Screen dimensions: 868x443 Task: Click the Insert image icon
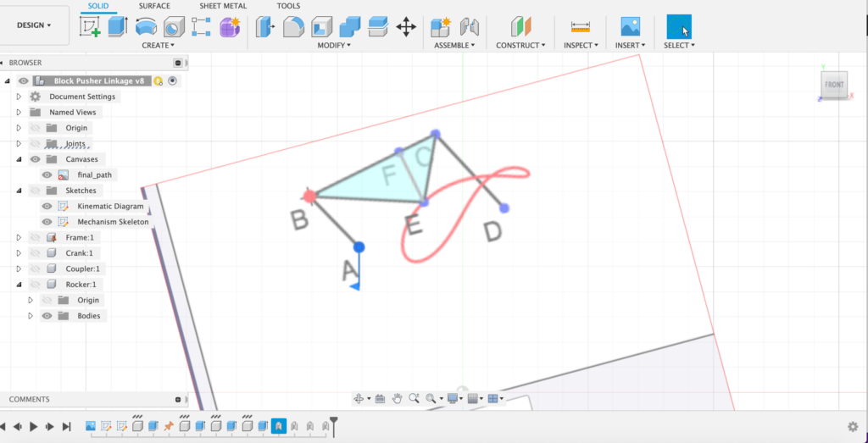click(x=630, y=27)
